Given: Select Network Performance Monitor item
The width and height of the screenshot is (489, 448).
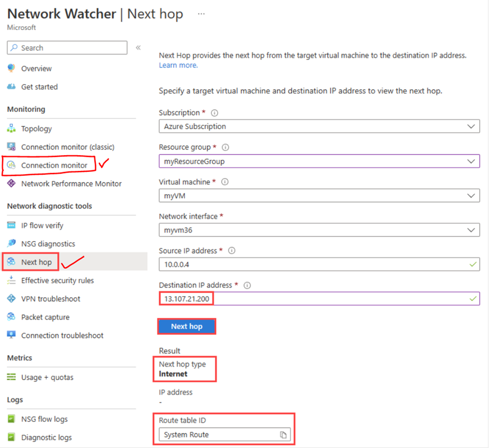Looking at the screenshot, I should point(71,184).
